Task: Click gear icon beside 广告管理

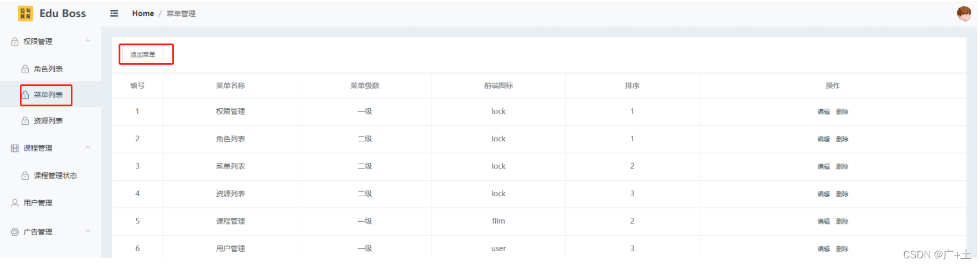Action: point(15,232)
